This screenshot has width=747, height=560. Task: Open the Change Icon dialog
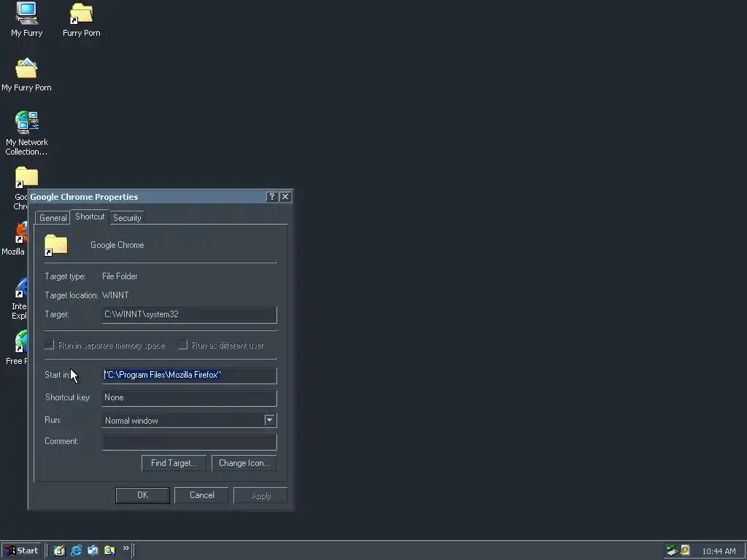coord(244,463)
